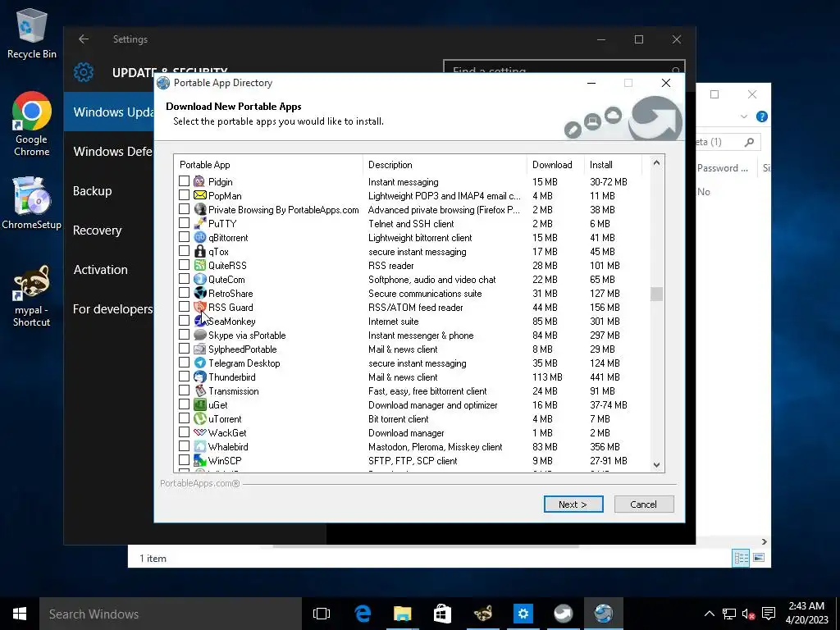840x630 pixels.
Task: Click the Cancel button
Action: coord(643,504)
